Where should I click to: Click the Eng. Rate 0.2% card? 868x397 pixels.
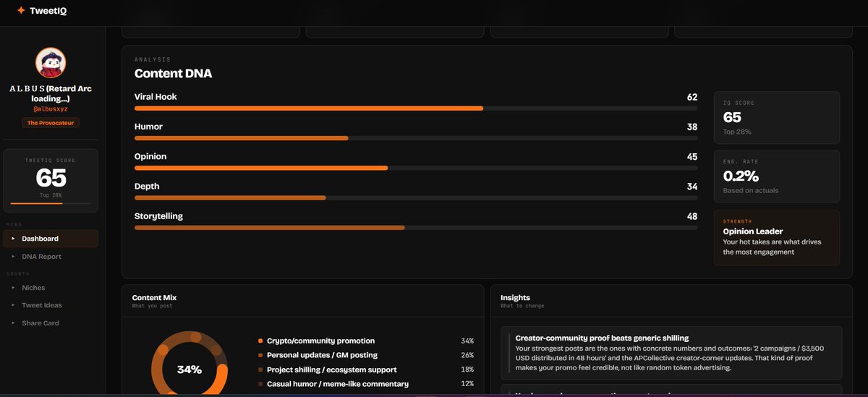(777, 176)
